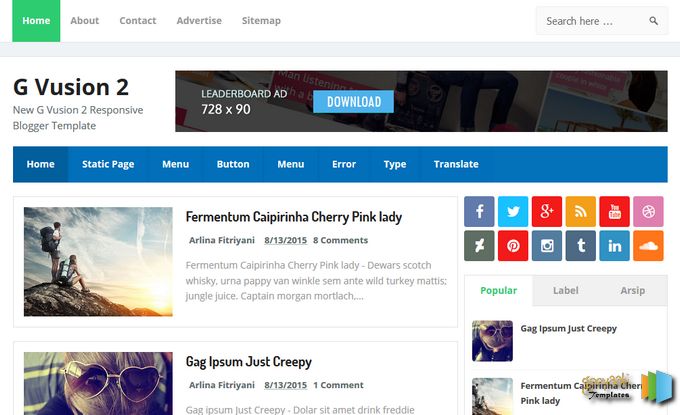The height and width of the screenshot is (415, 680).
Task: Click the 8/13/2015 date of Gag Ipsum post
Action: pos(285,385)
